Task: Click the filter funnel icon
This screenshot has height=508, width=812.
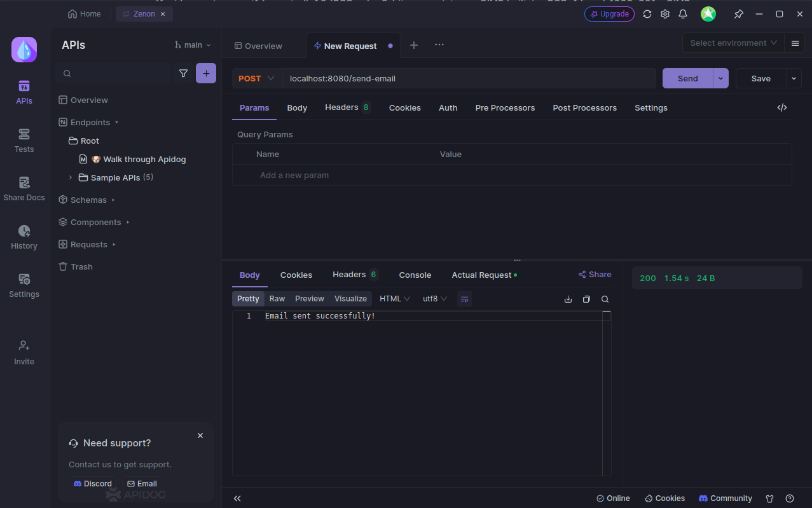Action: [183, 73]
